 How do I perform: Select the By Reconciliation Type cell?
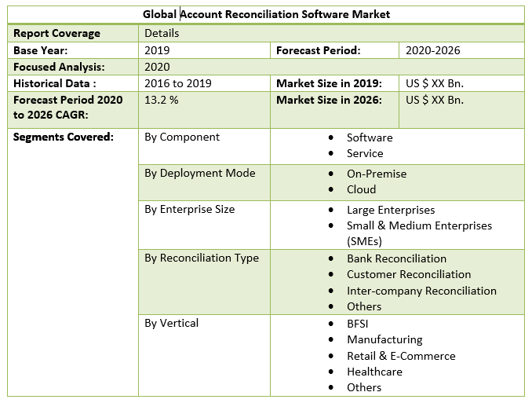202,258
